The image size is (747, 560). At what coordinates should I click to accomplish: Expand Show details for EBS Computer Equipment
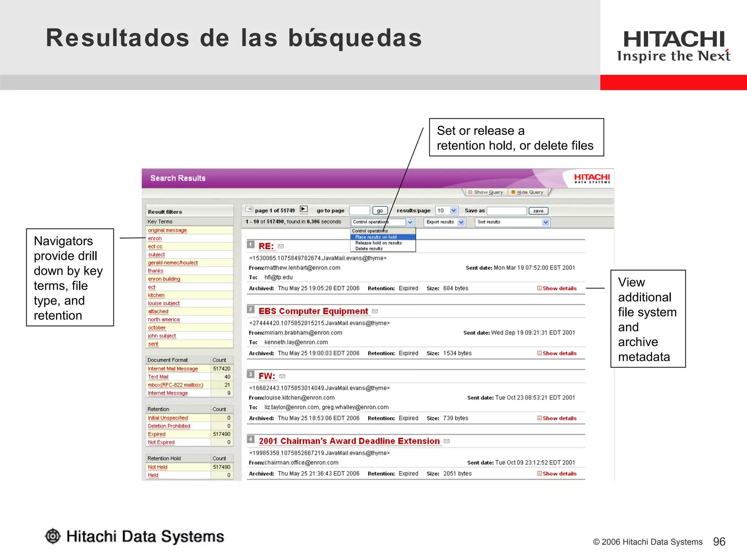[x=557, y=353]
